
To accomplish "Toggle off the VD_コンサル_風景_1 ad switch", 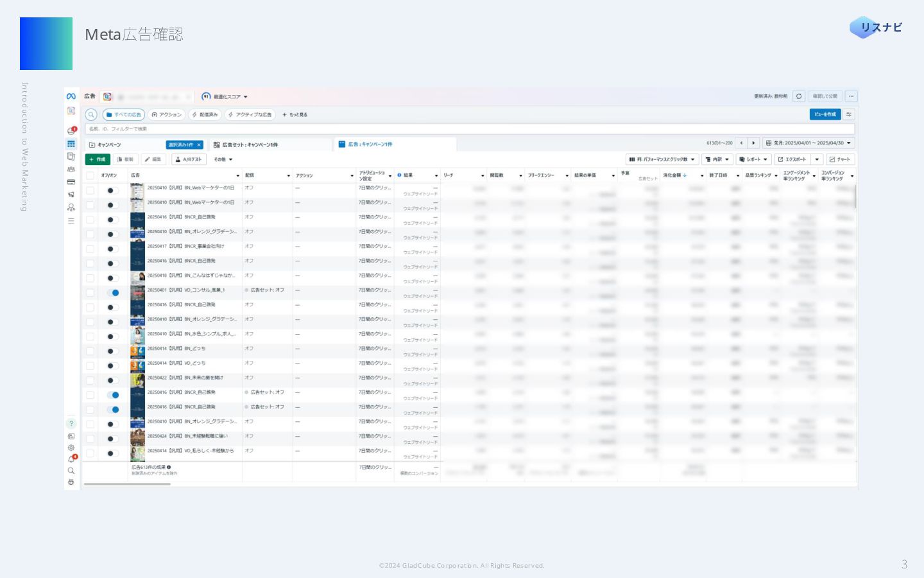I will pos(113,293).
